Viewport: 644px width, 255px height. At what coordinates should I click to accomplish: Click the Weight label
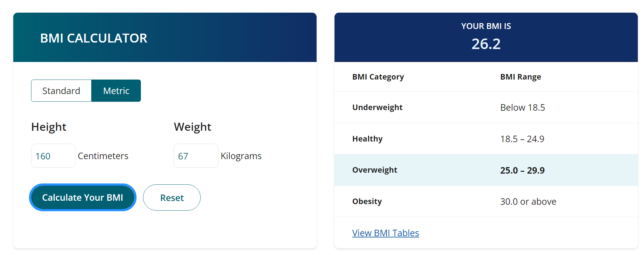pyautogui.click(x=192, y=127)
